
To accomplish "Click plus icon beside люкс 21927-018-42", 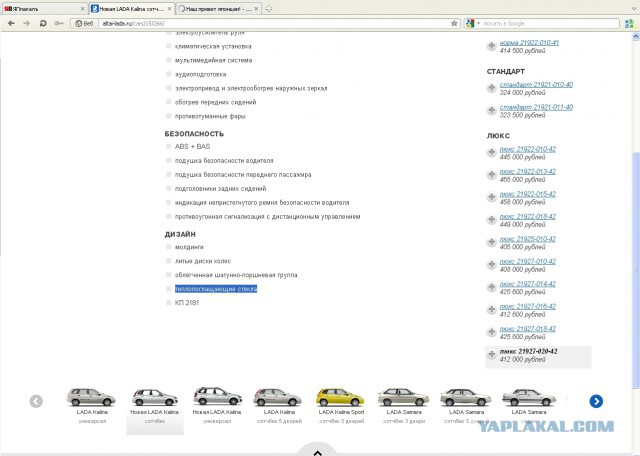I will [x=491, y=332].
